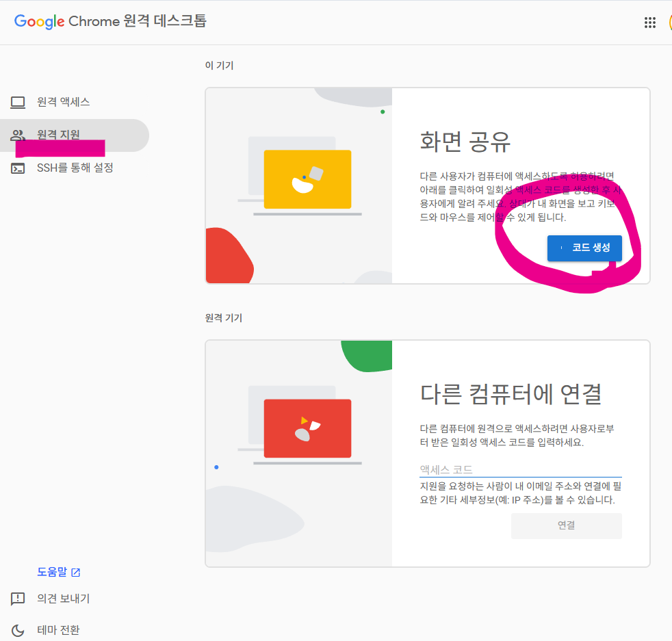
Task: Open SSH를 통해 설정 in sidebar
Action: tap(75, 168)
